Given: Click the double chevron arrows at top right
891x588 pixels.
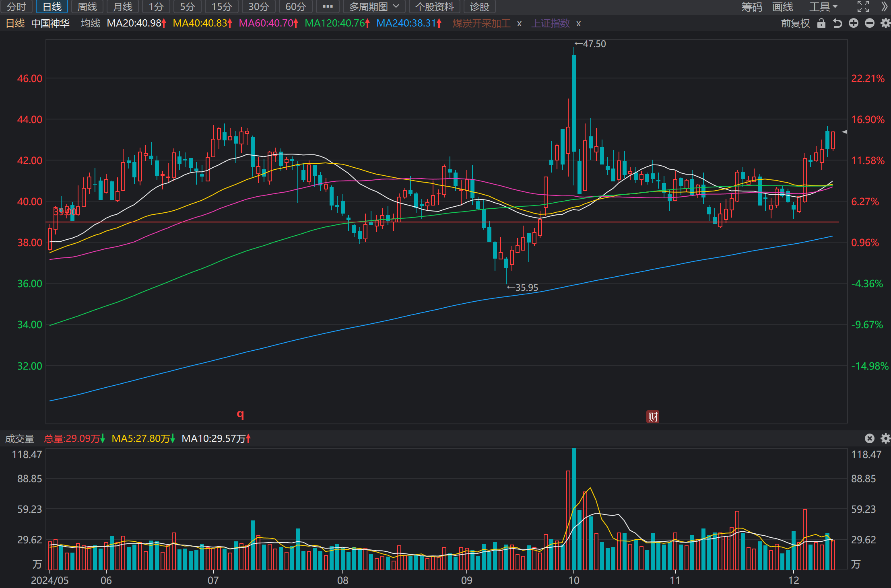Looking at the screenshot, I should [884, 6].
